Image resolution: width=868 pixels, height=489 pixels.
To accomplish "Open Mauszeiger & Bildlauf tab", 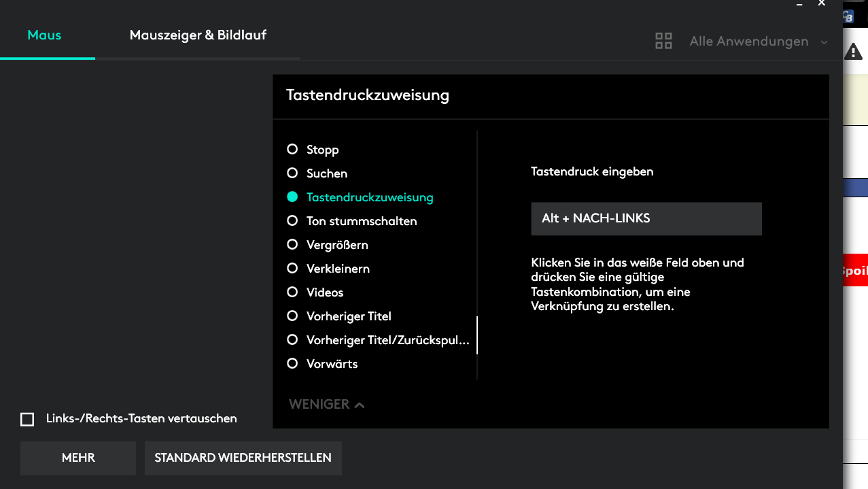I will pyautogui.click(x=198, y=35).
